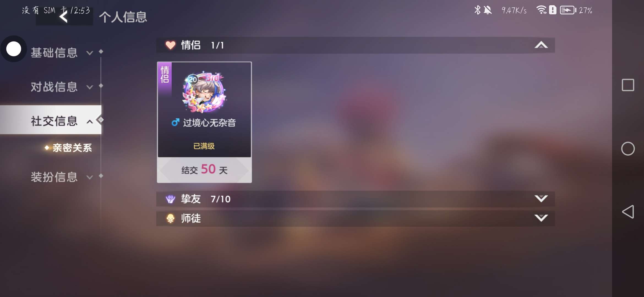Tap the 结交 50 天 banner

[204, 170]
